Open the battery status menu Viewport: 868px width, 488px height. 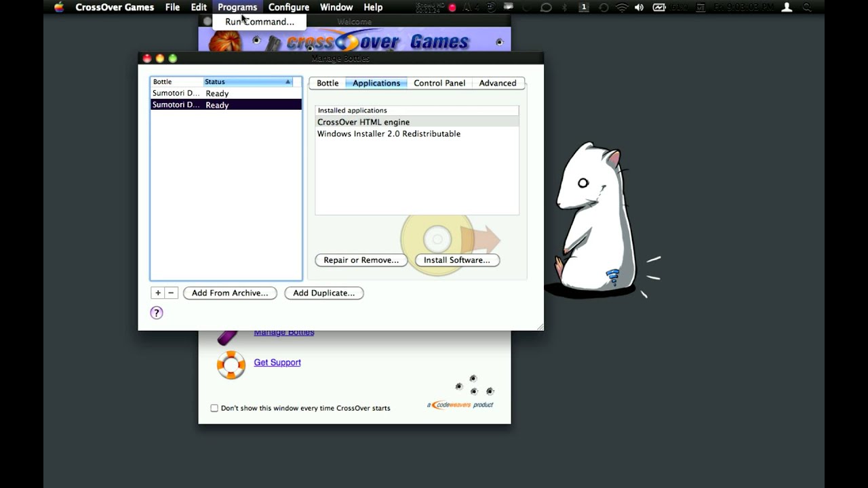click(x=659, y=7)
